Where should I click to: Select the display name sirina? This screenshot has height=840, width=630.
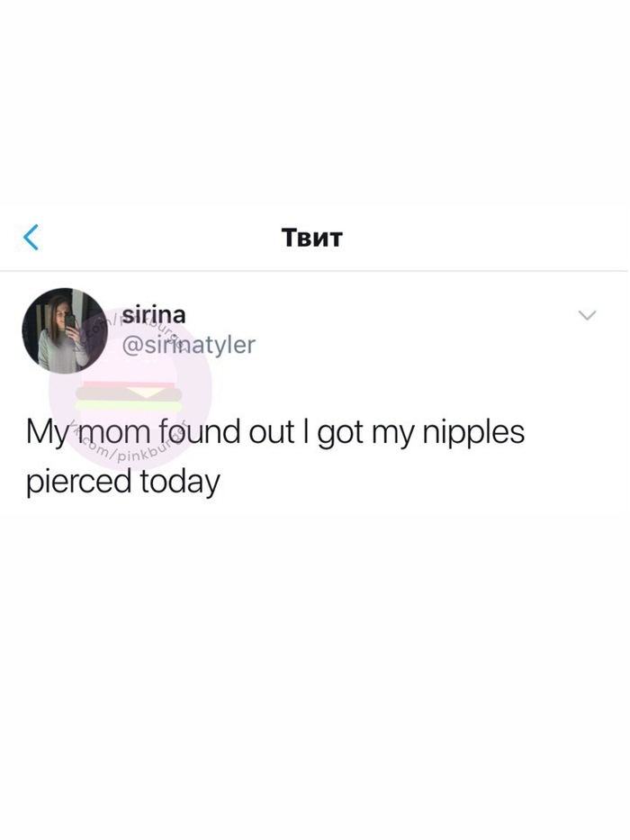click(x=154, y=314)
